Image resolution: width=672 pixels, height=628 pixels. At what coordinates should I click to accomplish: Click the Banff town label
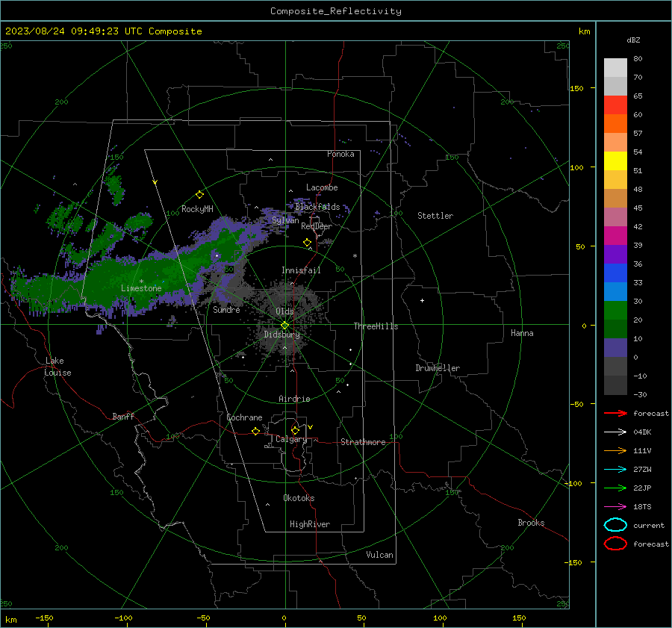pos(123,417)
